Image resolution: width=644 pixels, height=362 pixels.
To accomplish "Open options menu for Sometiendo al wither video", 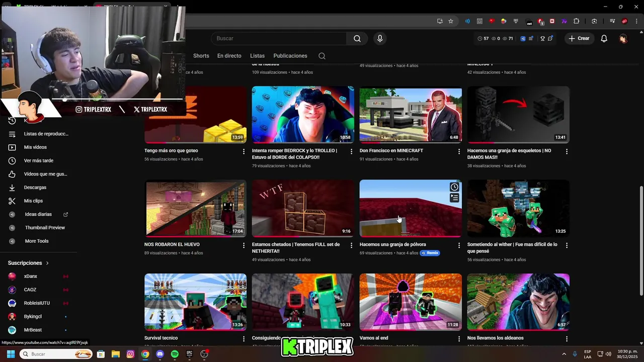I will (567, 245).
